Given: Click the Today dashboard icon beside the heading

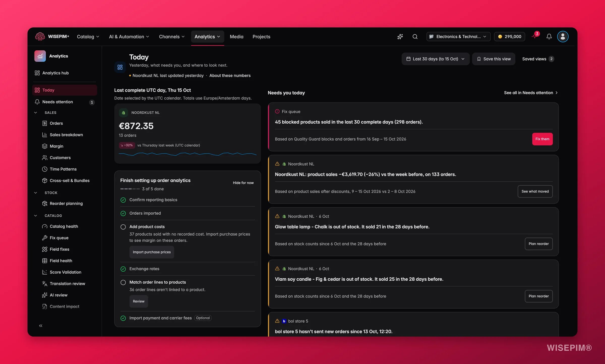Looking at the screenshot, I should [x=120, y=67].
